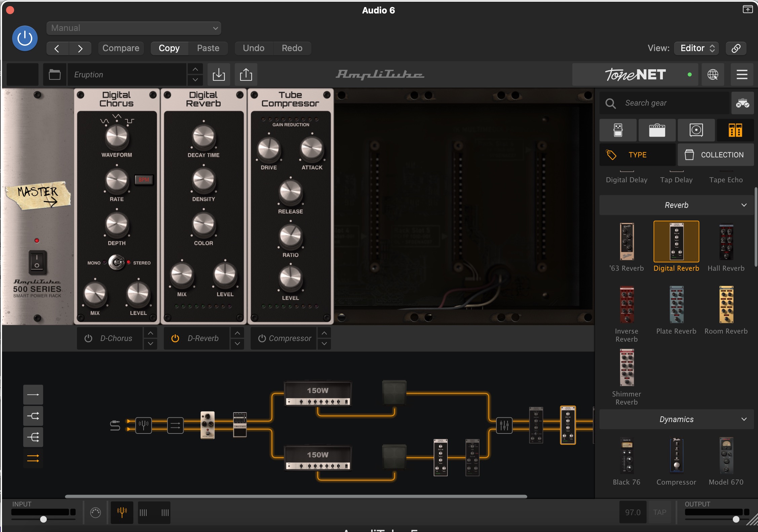
Task: Click the Paste button
Action: tap(208, 48)
